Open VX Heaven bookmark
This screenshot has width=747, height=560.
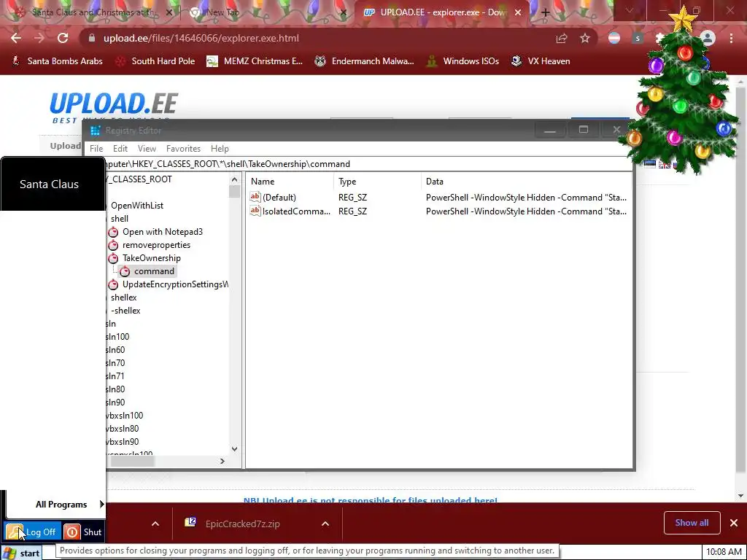coord(541,61)
